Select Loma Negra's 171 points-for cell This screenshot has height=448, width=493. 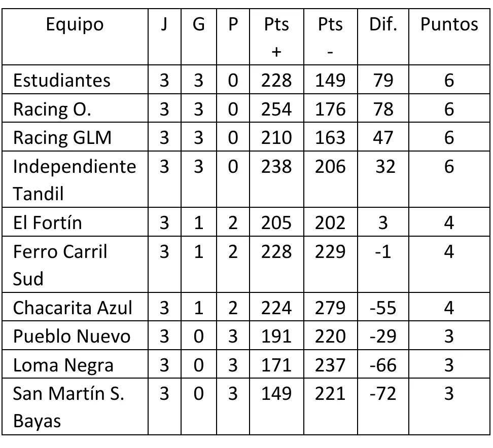coord(276,365)
